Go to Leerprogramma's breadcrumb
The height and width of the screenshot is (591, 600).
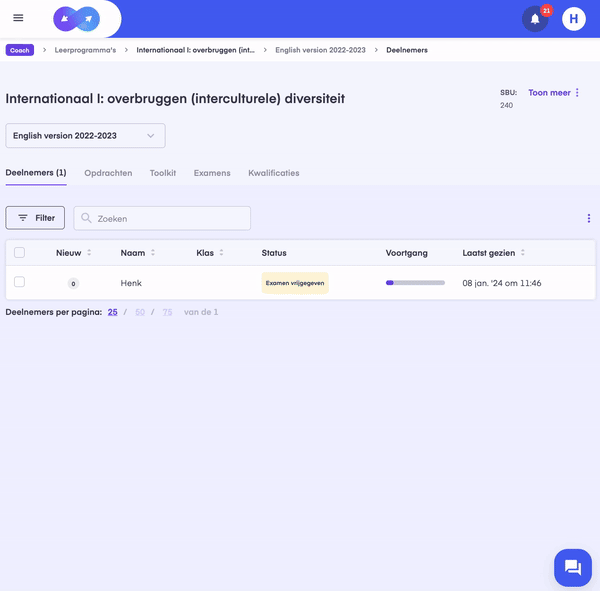click(85, 50)
